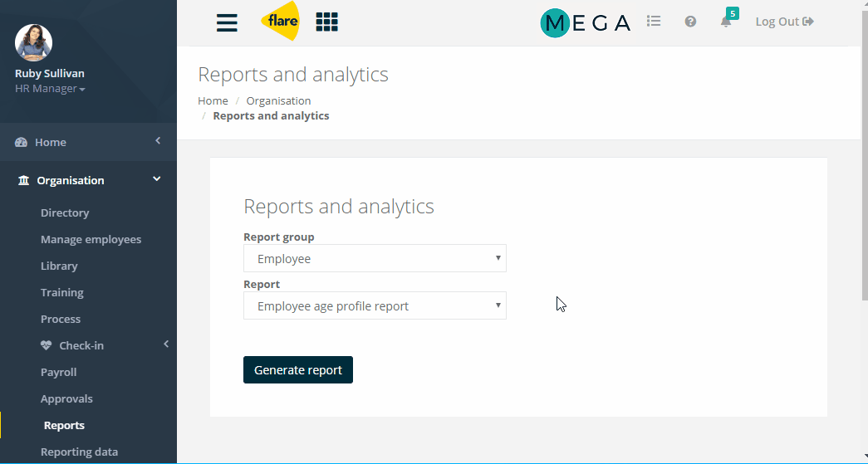Open the apps grid icon

pyautogui.click(x=326, y=22)
